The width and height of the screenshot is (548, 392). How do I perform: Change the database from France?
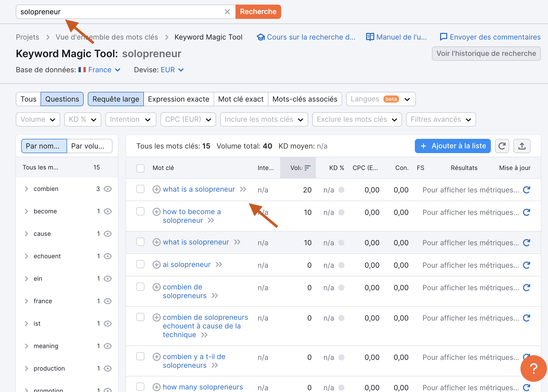[x=104, y=70]
